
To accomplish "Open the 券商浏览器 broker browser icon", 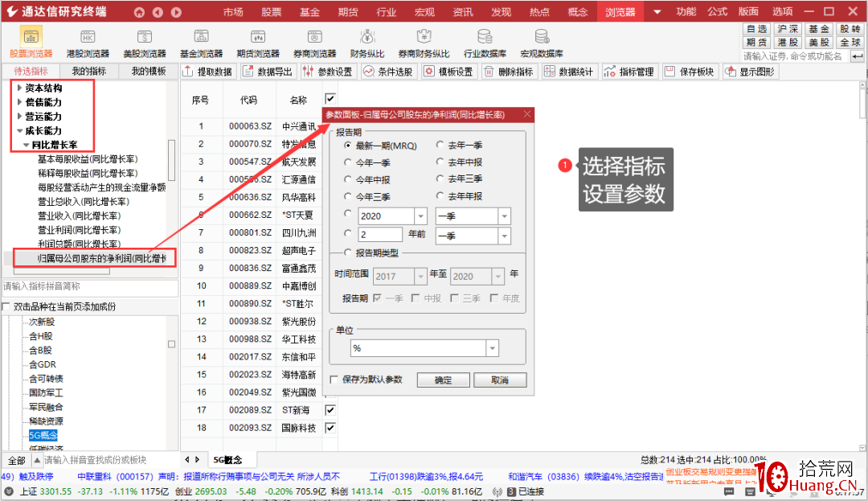I will (314, 43).
